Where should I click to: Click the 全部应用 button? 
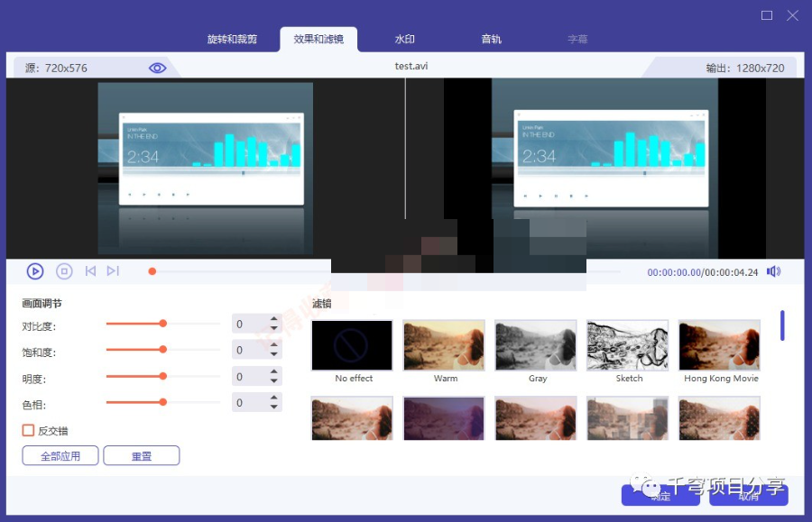click(x=60, y=456)
